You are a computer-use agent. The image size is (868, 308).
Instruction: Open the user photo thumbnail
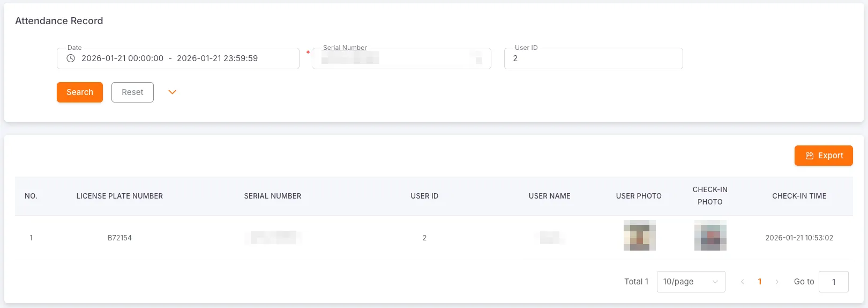(x=639, y=236)
